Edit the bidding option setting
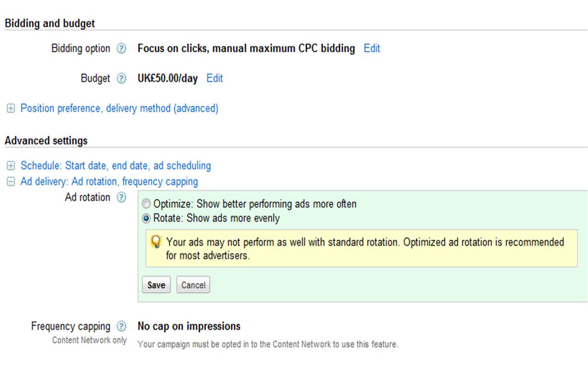The width and height of the screenshot is (588, 369). (372, 48)
